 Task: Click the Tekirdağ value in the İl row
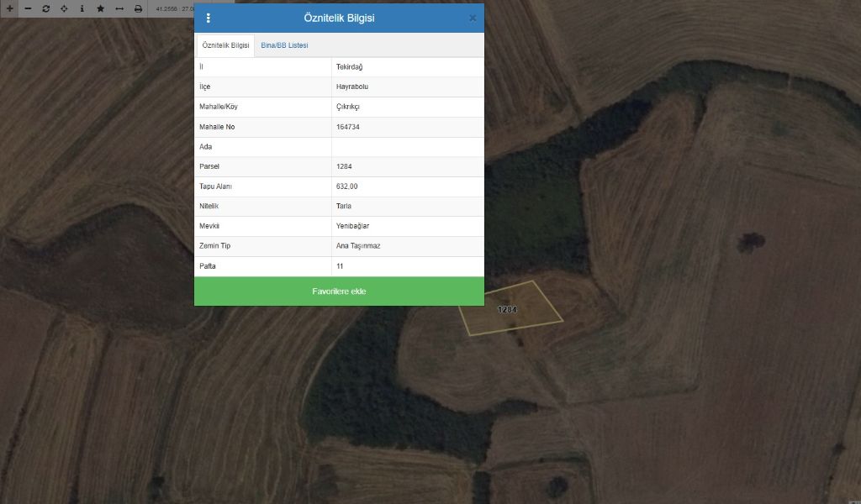click(x=349, y=67)
